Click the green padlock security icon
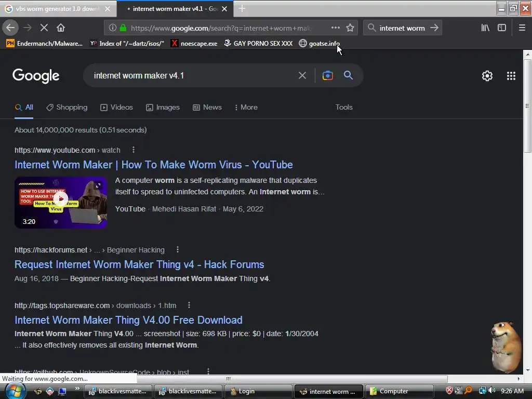Image resolution: width=532 pixels, height=399 pixels. point(123,28)
